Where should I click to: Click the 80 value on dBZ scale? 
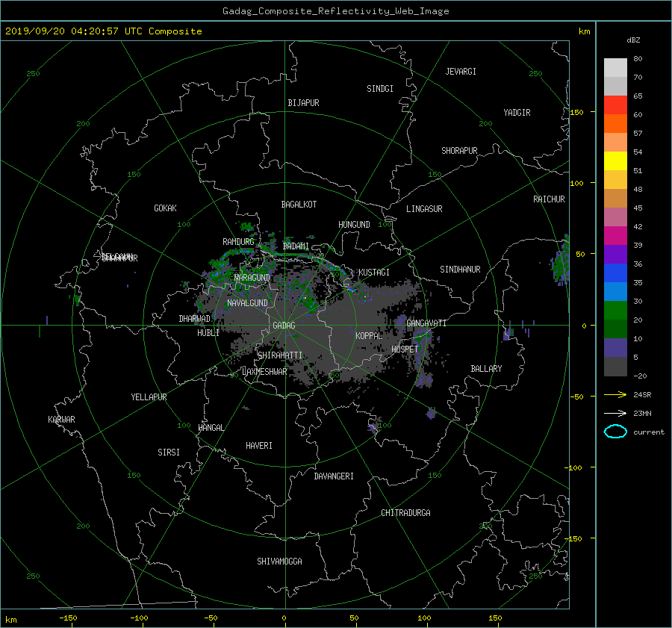click(638, 59)
